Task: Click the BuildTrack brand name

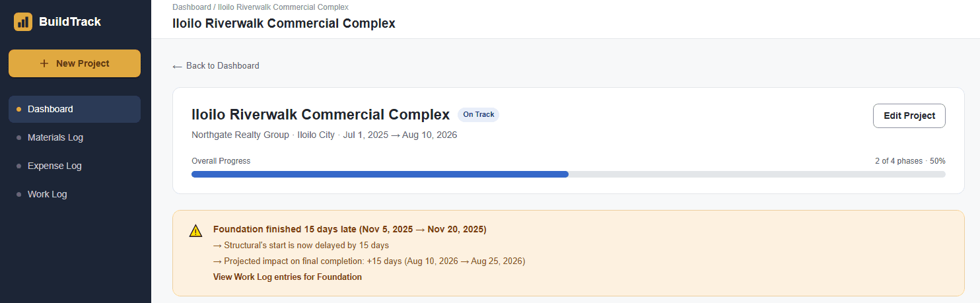Action: pyautogui.click(x=70, y=22)
